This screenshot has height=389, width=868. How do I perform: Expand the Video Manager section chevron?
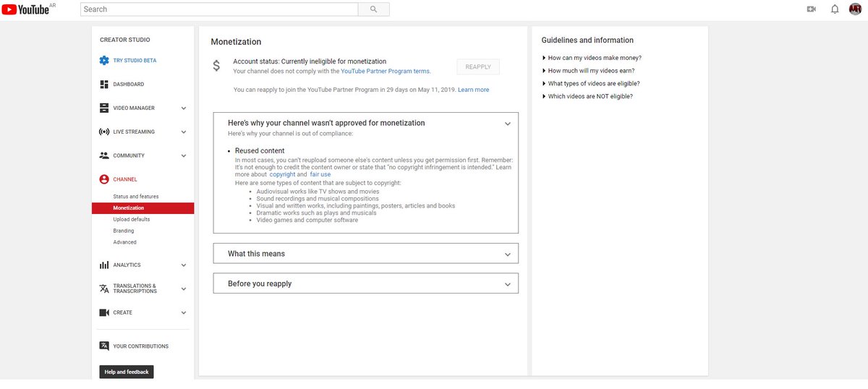183,108
